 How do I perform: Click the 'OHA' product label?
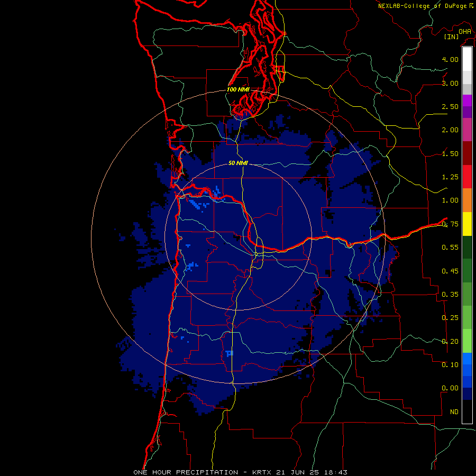pyautogui.click(x=465, y=31)
